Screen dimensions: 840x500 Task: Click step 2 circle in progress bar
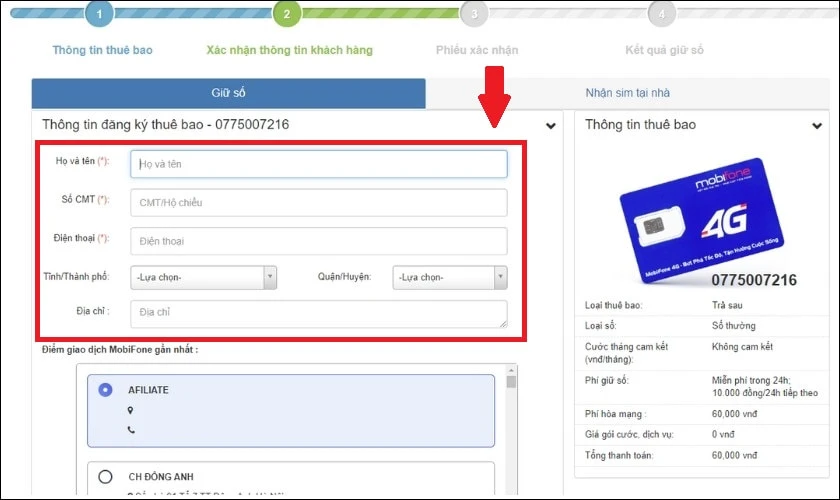point(287,14)
